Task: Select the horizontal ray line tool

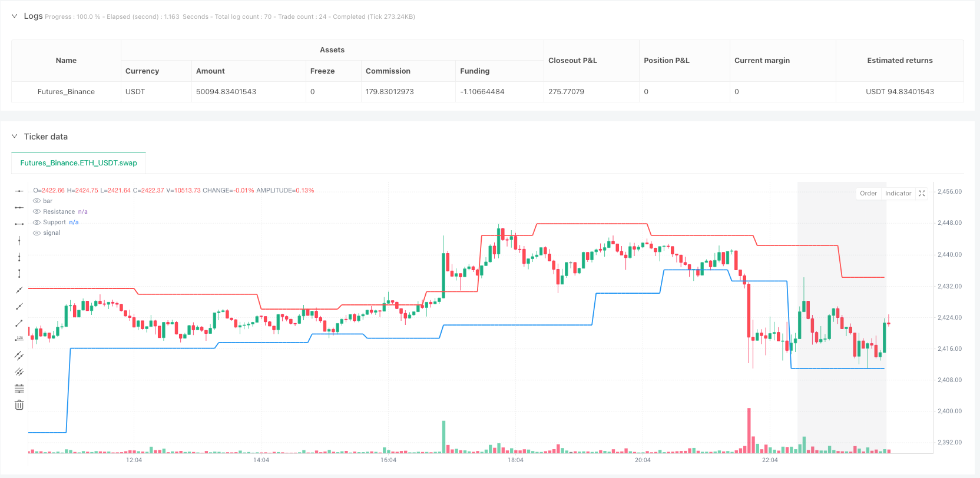Action: [19, 207]
